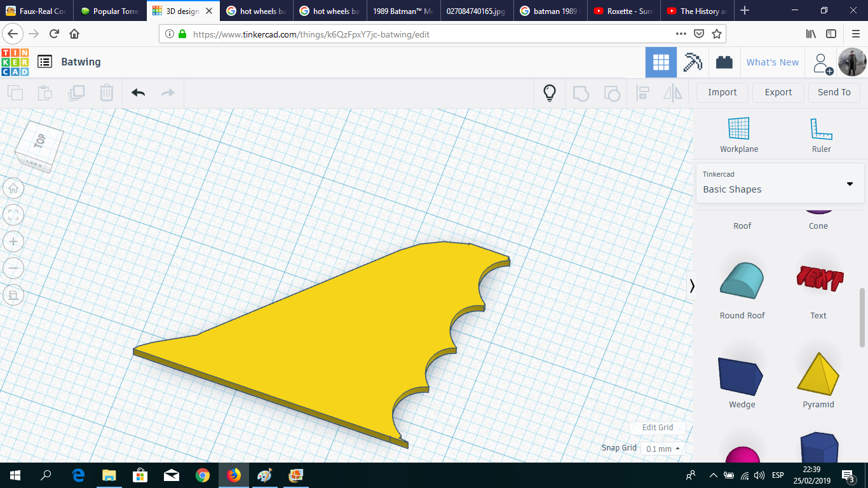Screen dimensions: 868x488
Task: Open the notification center icon
Action: [x=848, y=475]
